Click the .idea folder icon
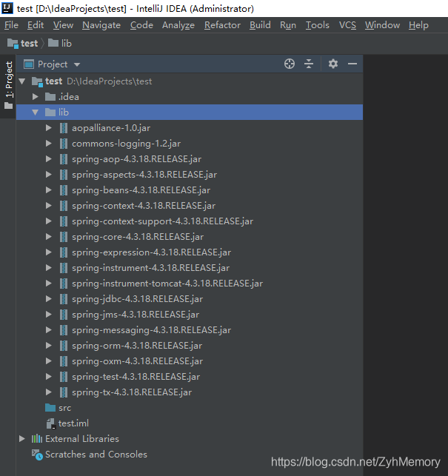This screenshot has height=476, width=448. click(50, 97)
